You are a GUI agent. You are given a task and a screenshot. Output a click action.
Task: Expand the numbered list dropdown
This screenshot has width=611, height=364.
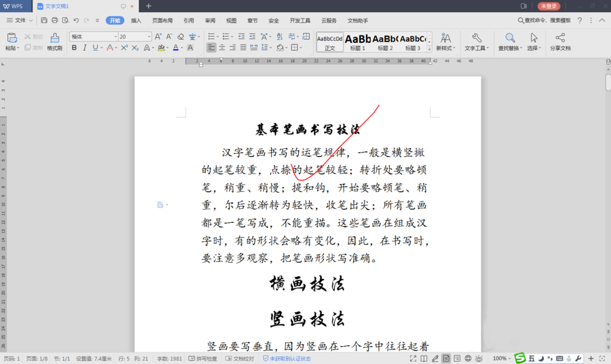232,37
